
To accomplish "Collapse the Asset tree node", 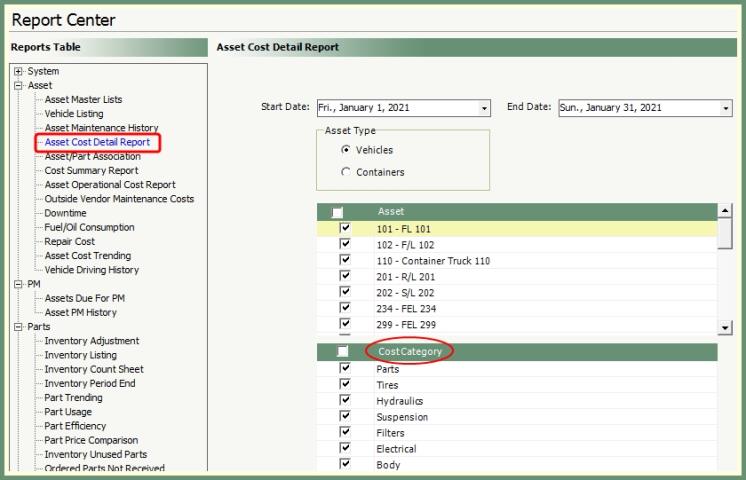I will click(18, 86).
